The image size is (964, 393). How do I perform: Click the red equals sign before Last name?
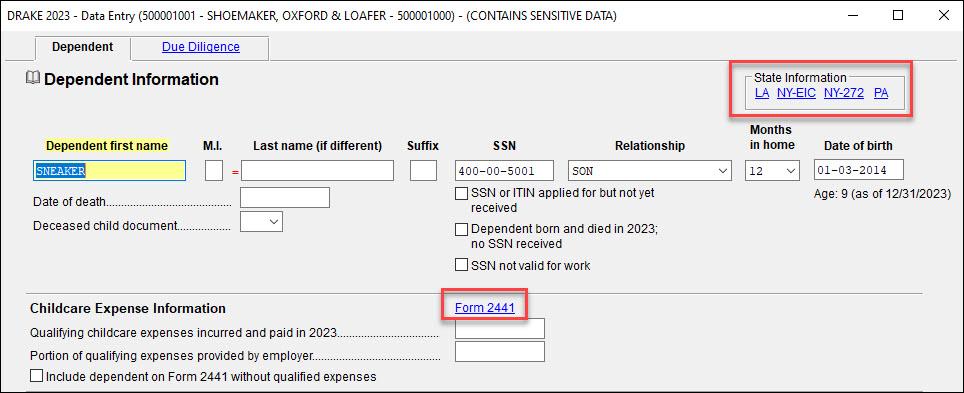(235, 173)
